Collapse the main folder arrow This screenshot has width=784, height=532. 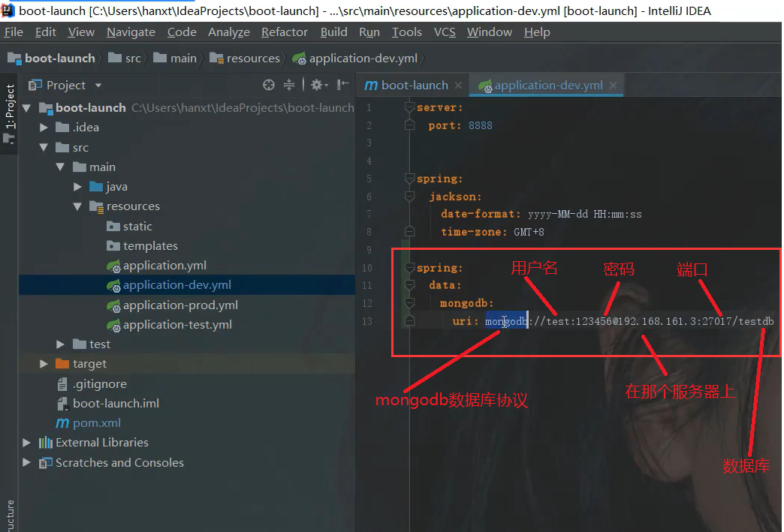(61, 167)
